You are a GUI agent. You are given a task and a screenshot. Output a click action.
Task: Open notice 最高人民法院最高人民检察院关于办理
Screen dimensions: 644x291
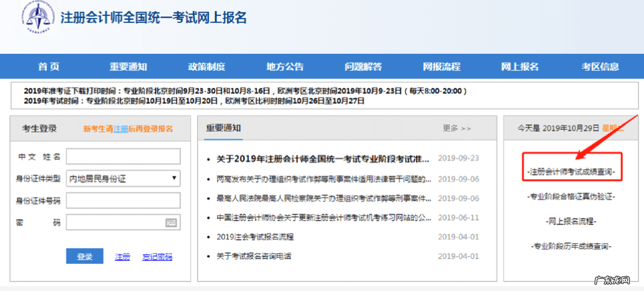point(323,198)
